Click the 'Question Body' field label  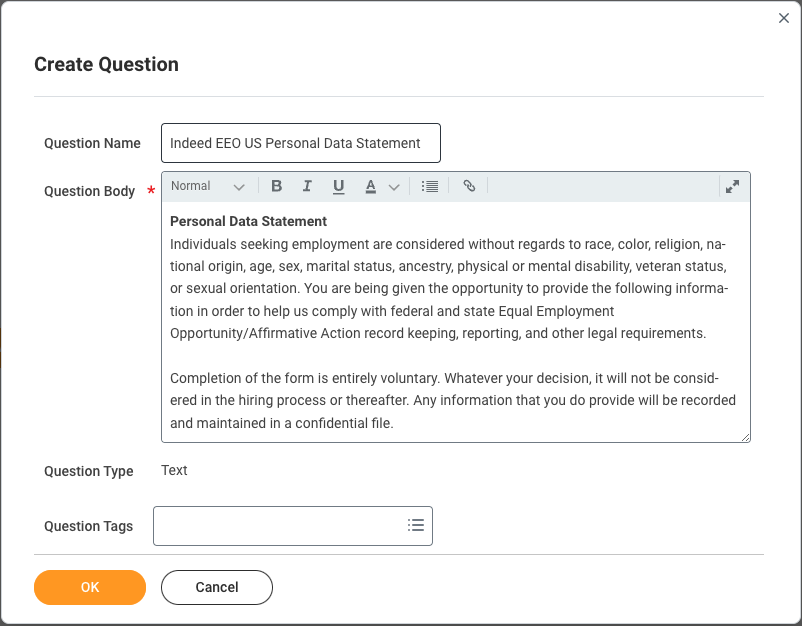[90, 191]
